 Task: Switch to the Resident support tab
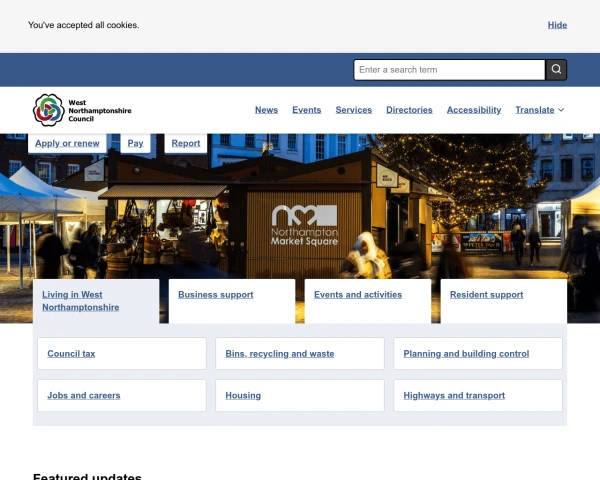point(504,301)
